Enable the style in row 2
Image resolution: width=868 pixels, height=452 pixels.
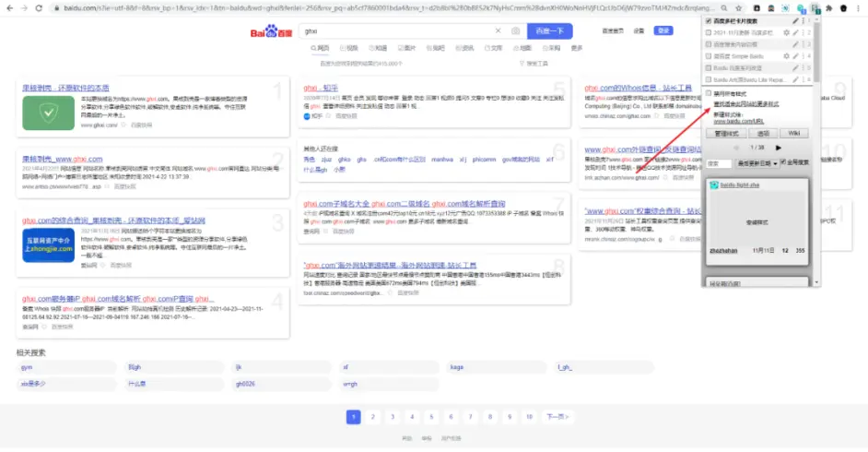tap(708, 32)
